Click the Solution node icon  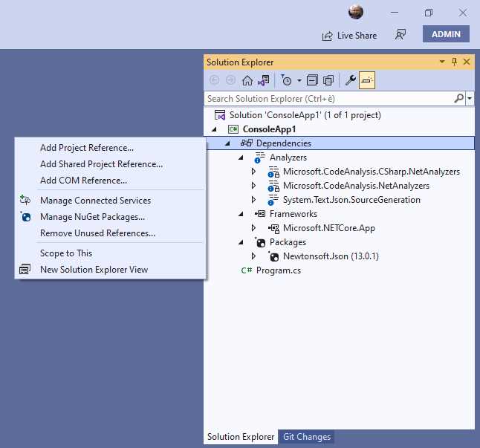point(220,115)
